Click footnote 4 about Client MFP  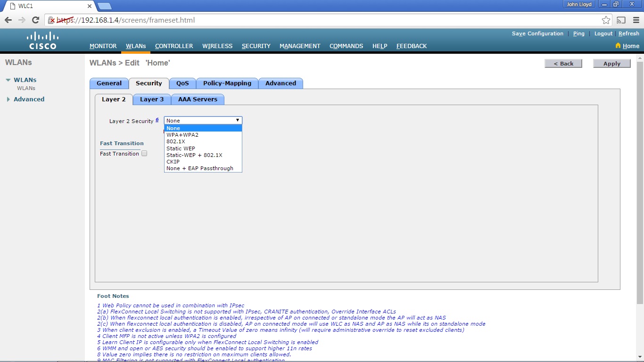166,336
